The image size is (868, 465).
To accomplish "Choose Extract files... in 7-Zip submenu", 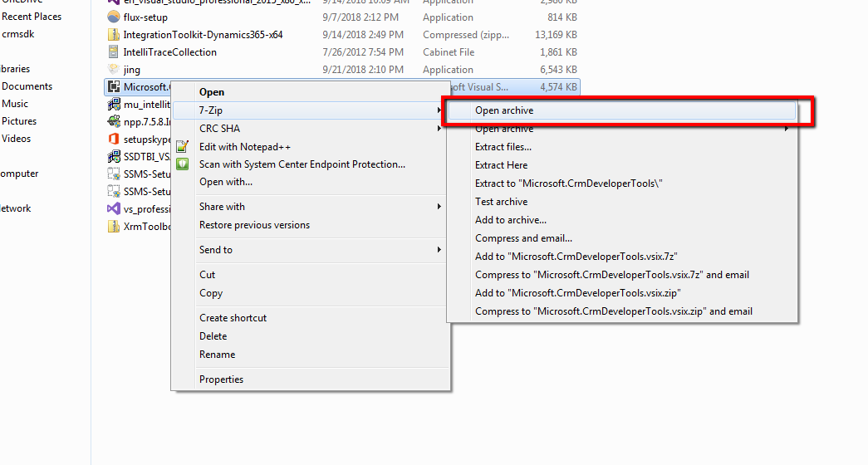I will 622,147.
